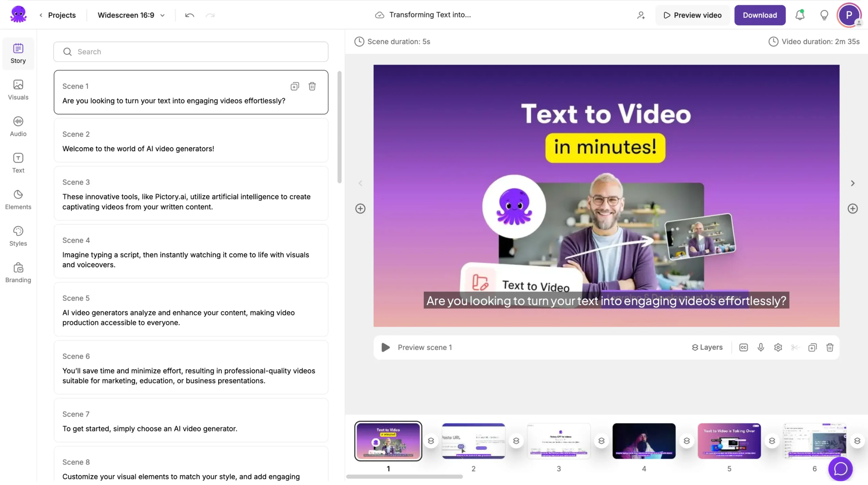Switch to the Styles tab

coord(18,236)
